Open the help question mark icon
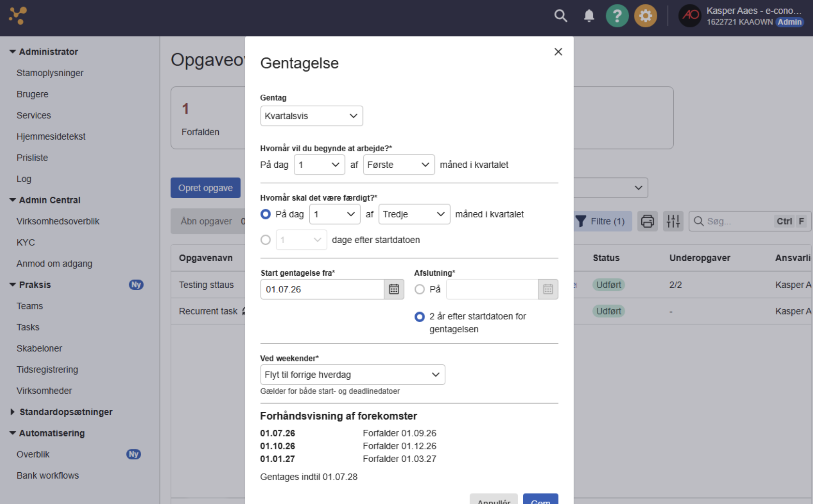 pos(617,16)
